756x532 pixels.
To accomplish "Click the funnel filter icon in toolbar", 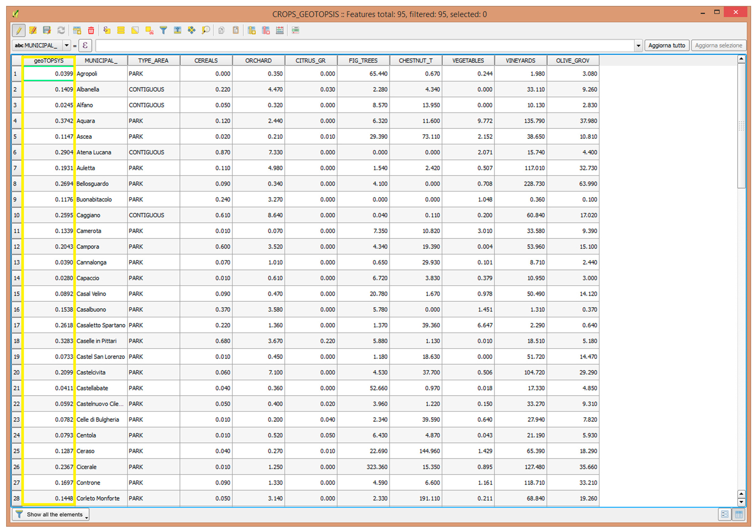I will click(x=163, y=31).
